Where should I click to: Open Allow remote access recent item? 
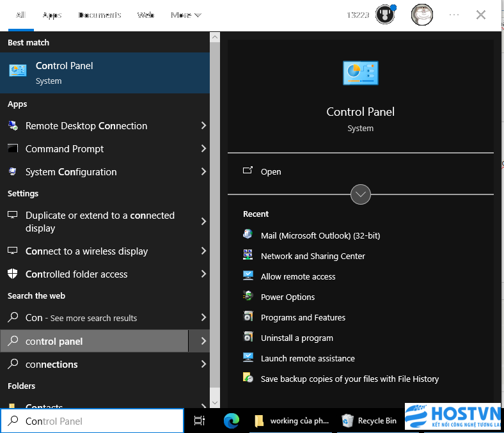(x=298, y=276)
